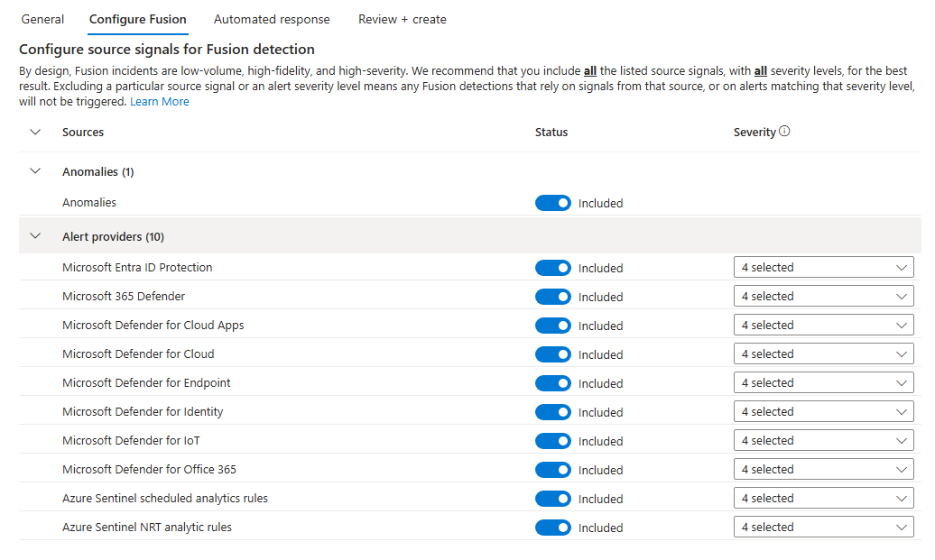
Task: Toggle the Anomalies source off
Action: (552, 203)
